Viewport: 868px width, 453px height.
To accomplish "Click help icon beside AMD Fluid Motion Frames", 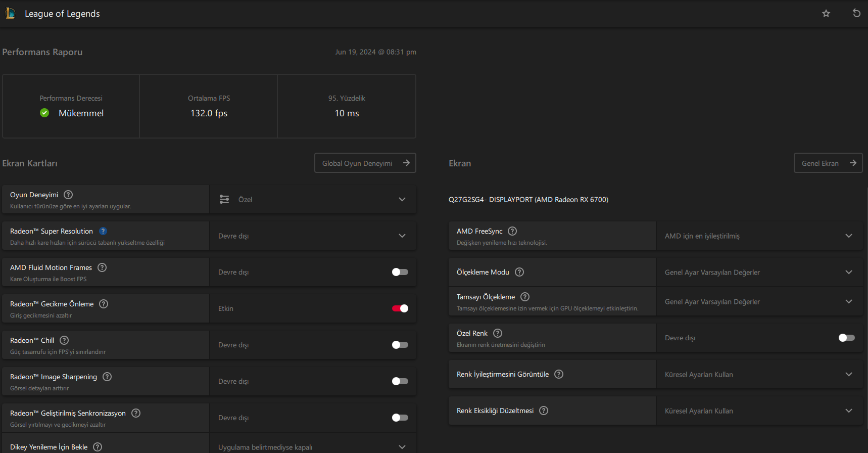I will [x=102, y=267].
